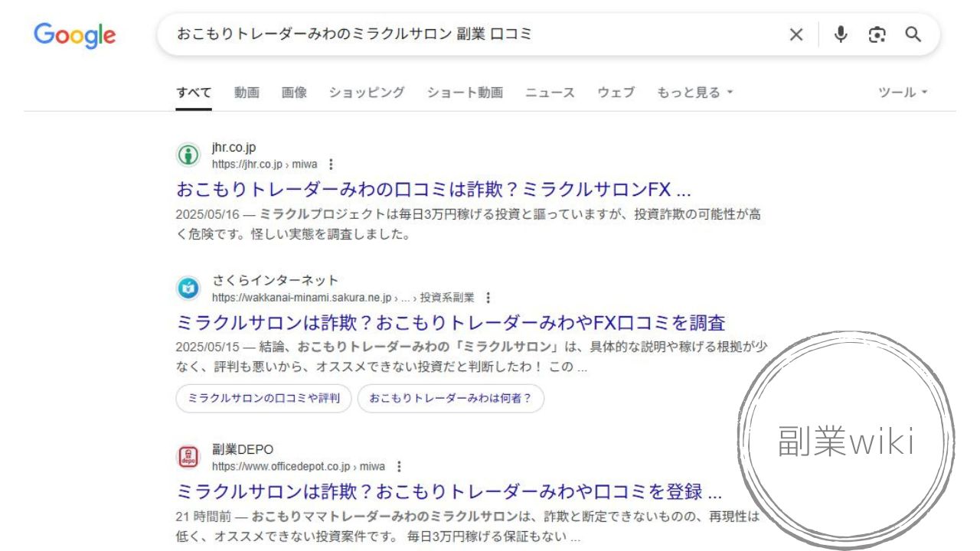The height and width of the screenshot is (551, 980).
Task: Click the www.officedepot.co.jp › miwa URL
Action: 299,467
